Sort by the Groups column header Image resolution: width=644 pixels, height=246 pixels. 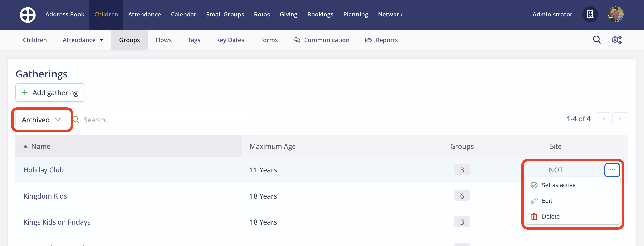click(462, 146)
